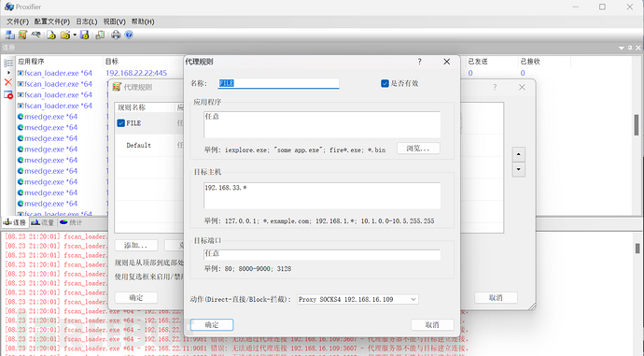
Task: Click the list view icon in connections sidebar
Action: [8, 63]
